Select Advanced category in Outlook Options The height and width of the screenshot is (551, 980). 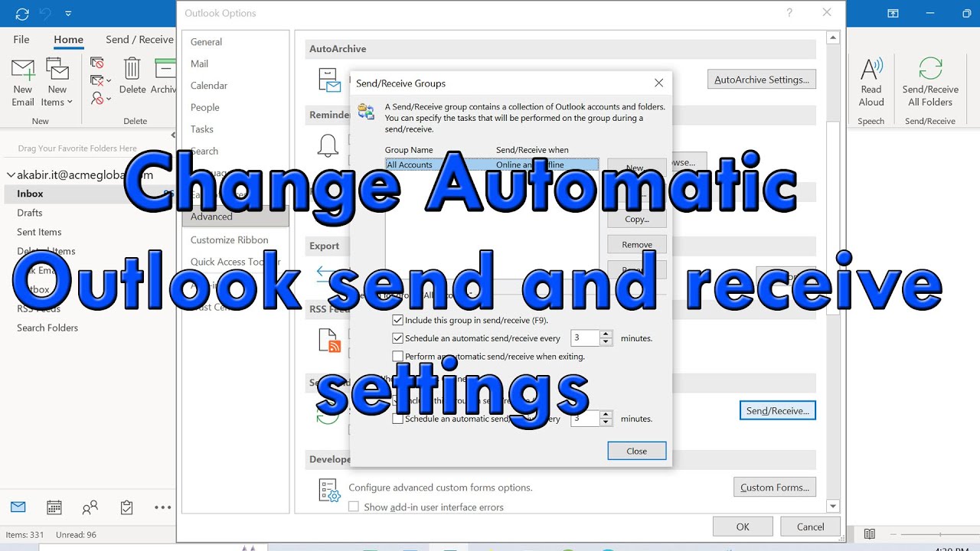(x=236, y=217)
